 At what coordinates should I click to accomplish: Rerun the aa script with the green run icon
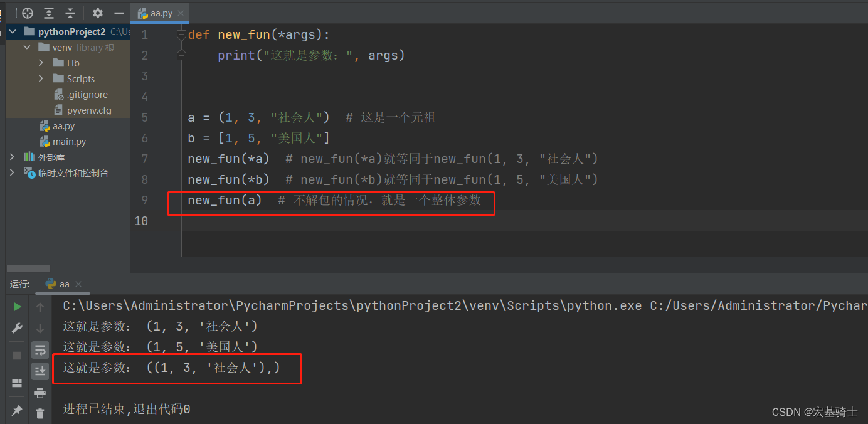click(17, 306)
